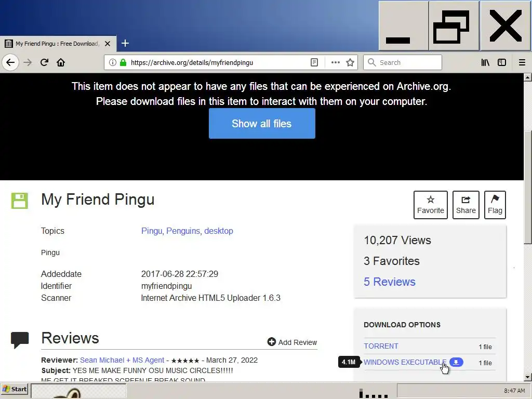The width and height of the screenshot is (532, 399).
Task: Reload the current page
Action: (x=44, y=62)
